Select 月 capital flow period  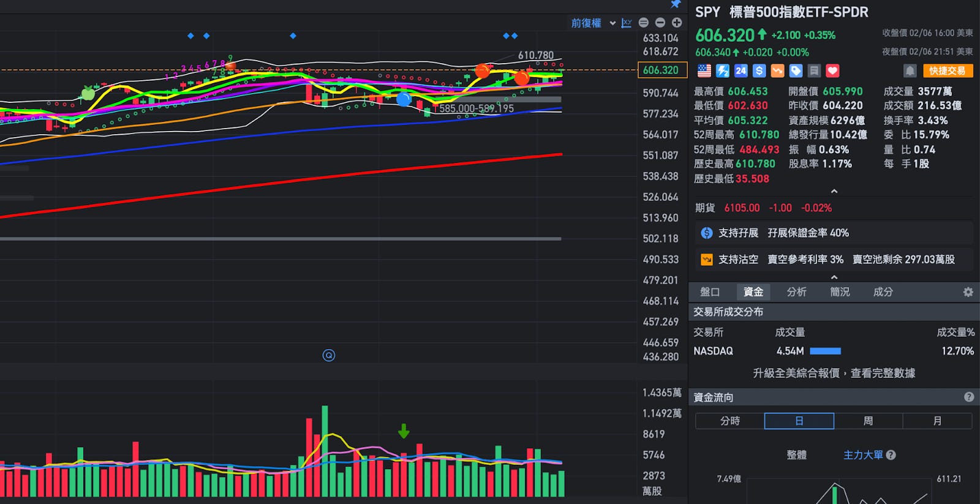click(937, 421)
